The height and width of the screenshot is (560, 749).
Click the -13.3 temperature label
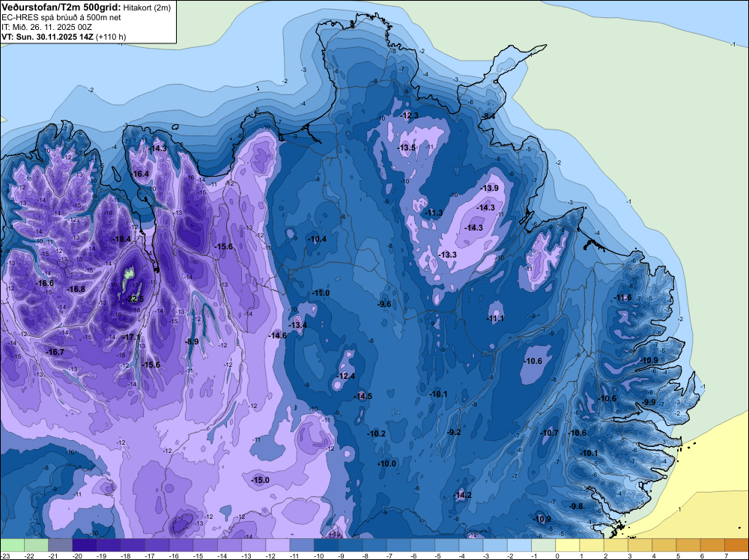448,255
